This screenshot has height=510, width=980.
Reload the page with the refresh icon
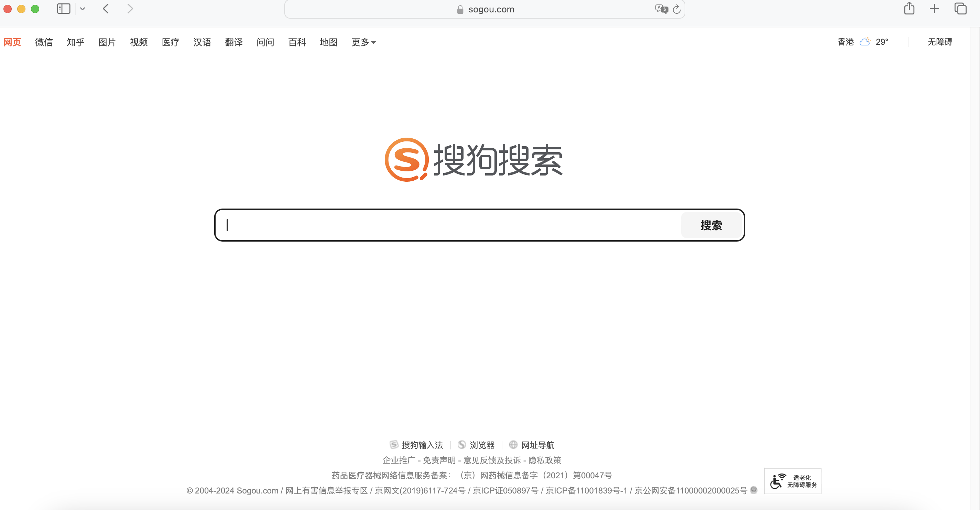click(x=676, y=9)
